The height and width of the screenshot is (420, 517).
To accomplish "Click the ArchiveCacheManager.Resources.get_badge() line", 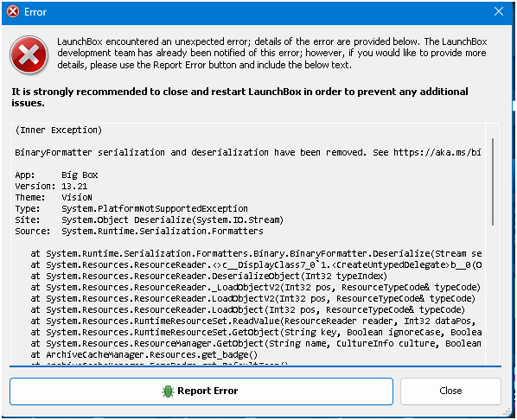I will pos(144,354).
